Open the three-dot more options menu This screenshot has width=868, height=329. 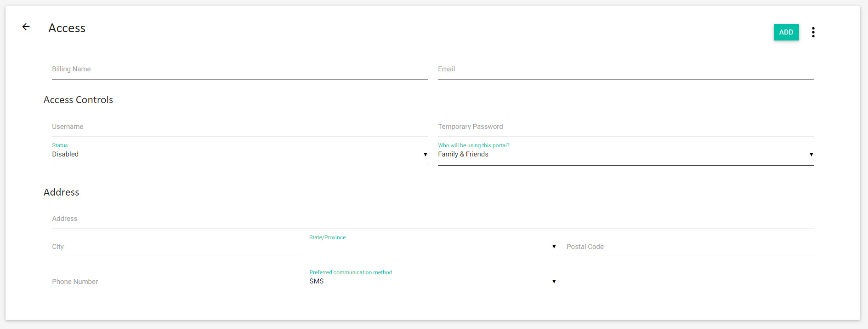pyautogui.click(x=813, y=32)
